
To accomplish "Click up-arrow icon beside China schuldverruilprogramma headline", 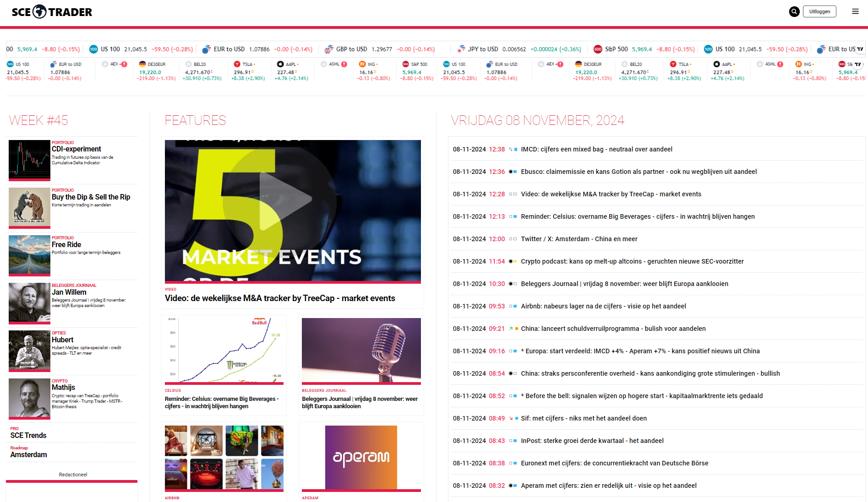I will point(511,329).
